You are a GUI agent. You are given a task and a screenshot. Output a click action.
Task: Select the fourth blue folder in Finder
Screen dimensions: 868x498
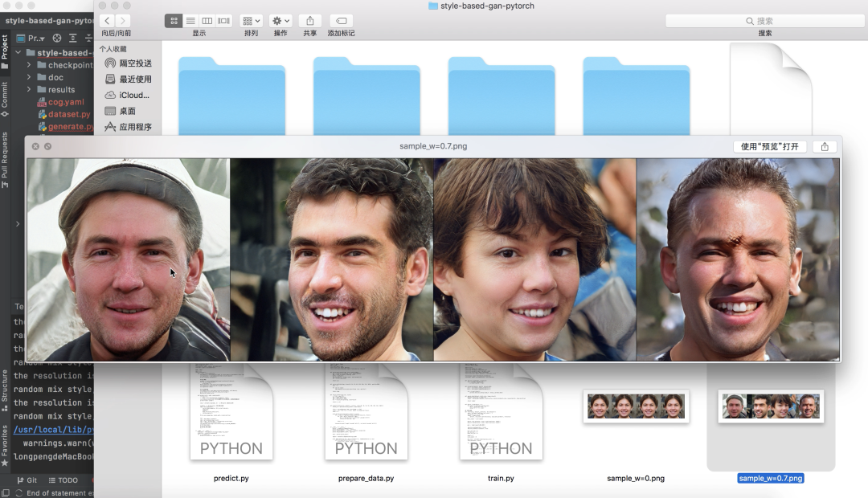click(x=636, y=96)
